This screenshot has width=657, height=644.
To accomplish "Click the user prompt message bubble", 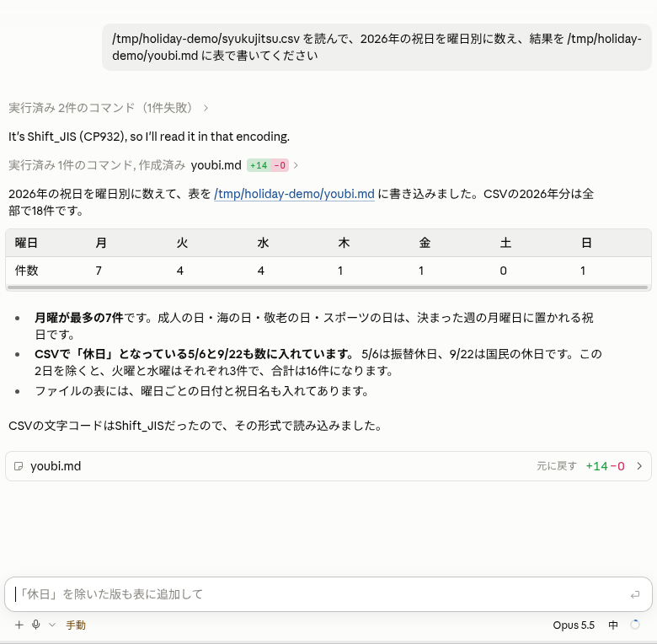I will coord(377,47).
